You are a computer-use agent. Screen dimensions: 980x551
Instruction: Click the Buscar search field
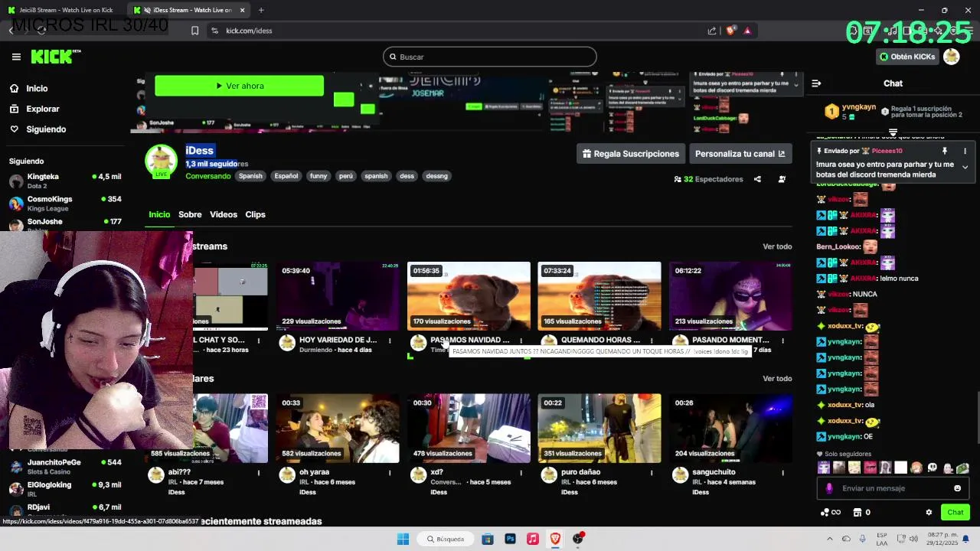coord(490,57)
